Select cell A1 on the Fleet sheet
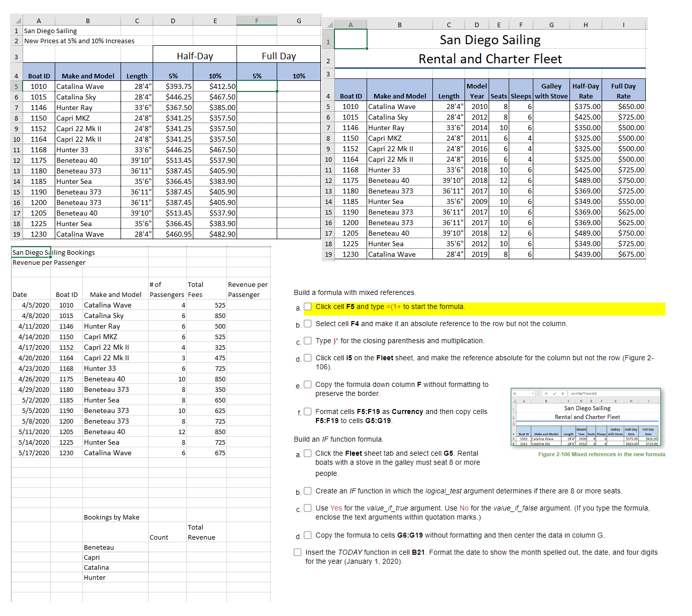The height and width of the screenshot is (616, 692). 351,39
